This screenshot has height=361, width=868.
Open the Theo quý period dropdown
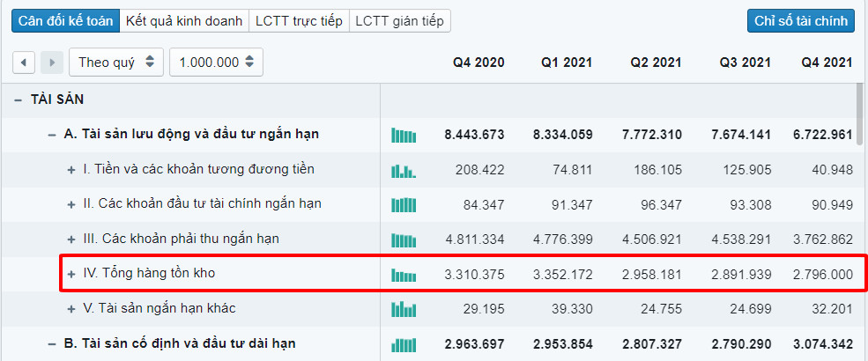(x=115, y=63)
